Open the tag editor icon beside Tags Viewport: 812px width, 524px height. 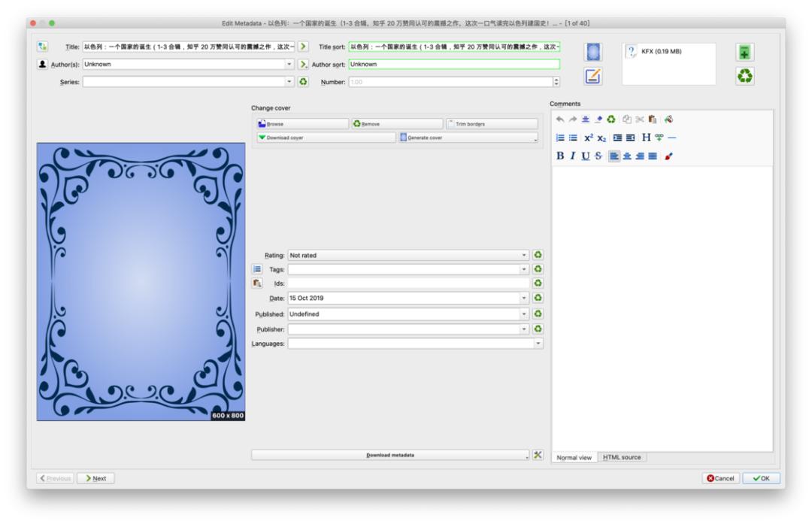[x=256, y=269]
